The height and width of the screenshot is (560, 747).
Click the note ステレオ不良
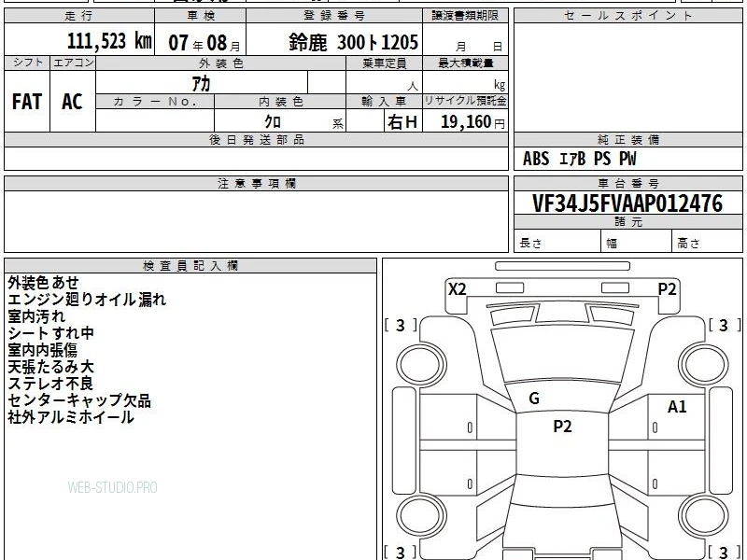pyautogui.click(x=50, y=384)
